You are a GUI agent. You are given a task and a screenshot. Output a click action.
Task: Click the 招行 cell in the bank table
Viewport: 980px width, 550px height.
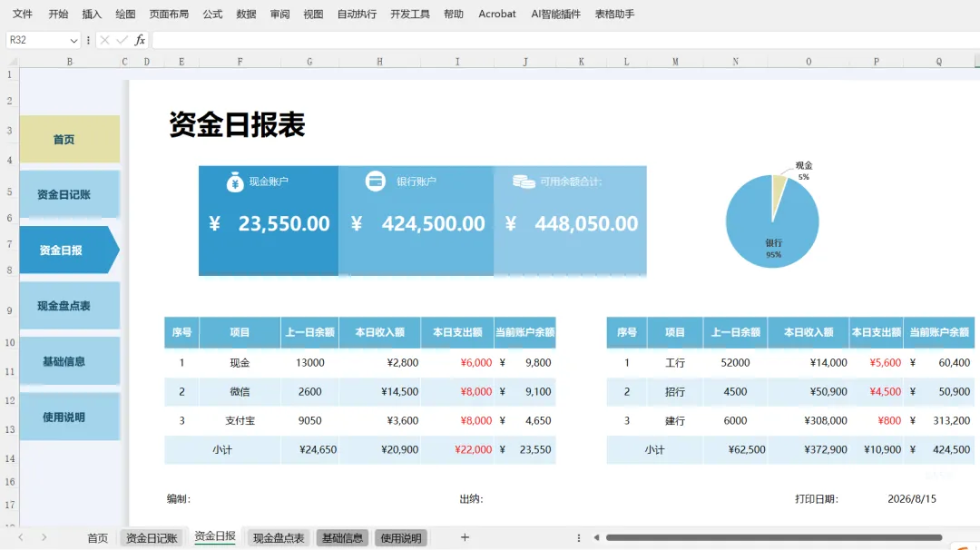coord(675,392)
